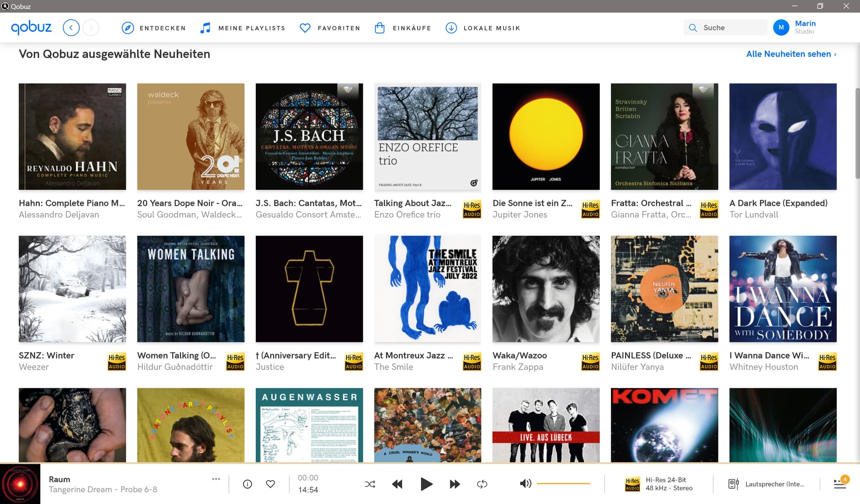Screen dimensions: 860x504
Task: Click Hi-Res badge for At Montreux Jazz
Action: (472, 361)
